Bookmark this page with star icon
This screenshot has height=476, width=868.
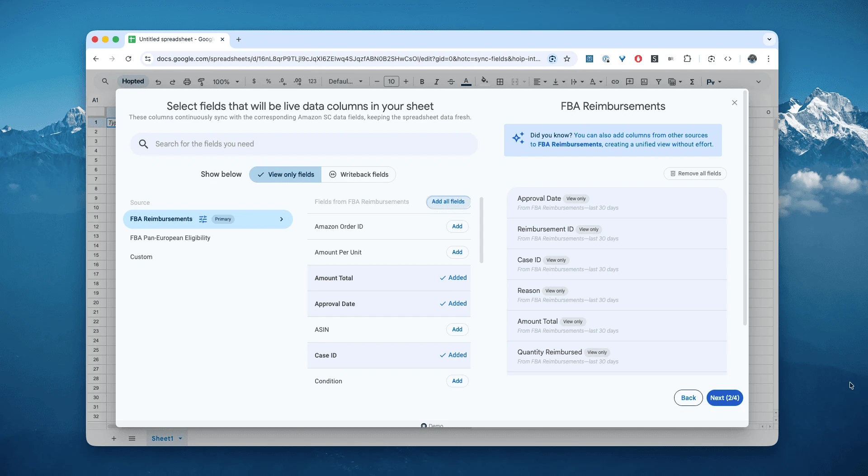(567, 59)
